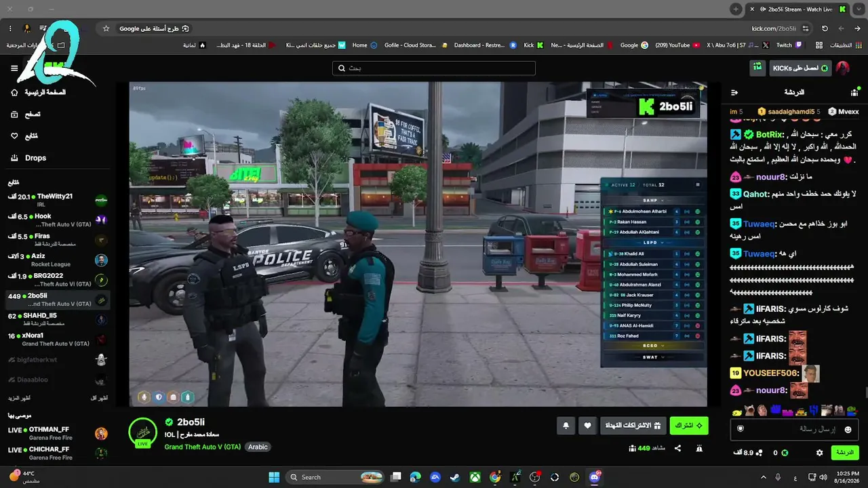Screen dimensions: 868x488
Task: Open the YouTube (209) bookmark
Action: pos(678,45)
